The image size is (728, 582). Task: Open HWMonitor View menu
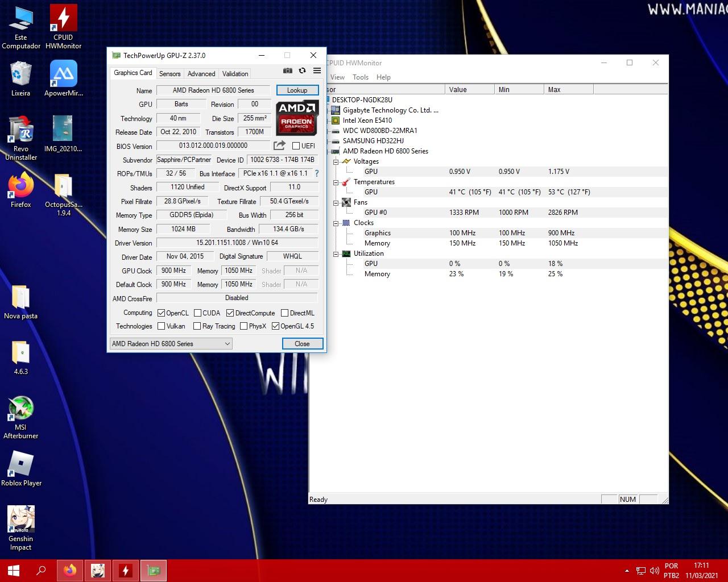(337, 77)
